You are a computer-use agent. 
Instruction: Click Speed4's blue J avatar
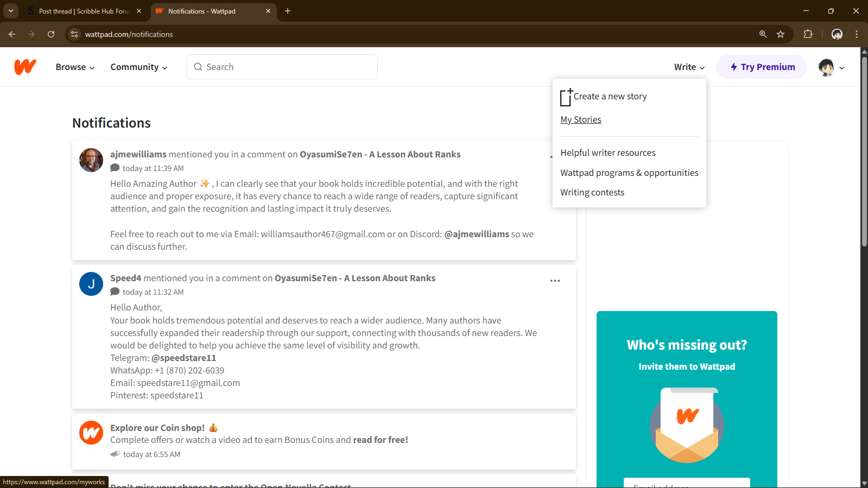[91, 284]
